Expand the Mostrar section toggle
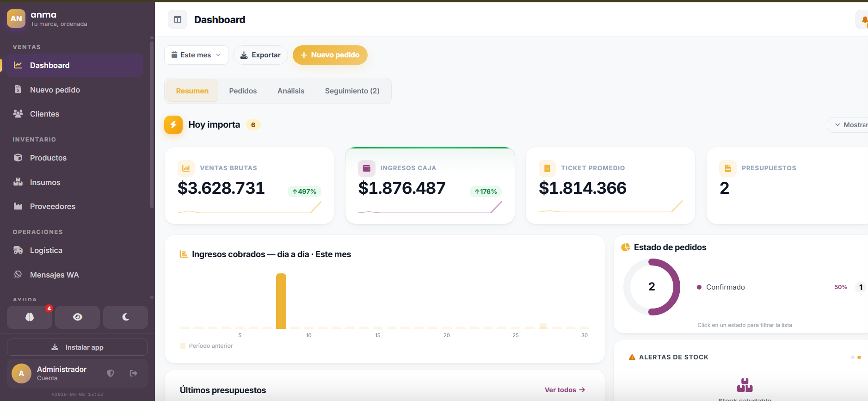This screenshot has height=401, width=868. (849, 125)
